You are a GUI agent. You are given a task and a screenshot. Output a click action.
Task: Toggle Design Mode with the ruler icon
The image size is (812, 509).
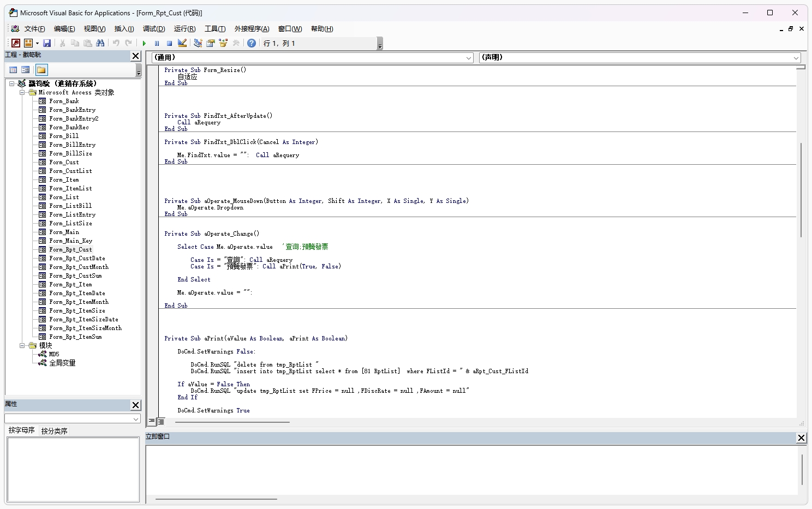182,43
